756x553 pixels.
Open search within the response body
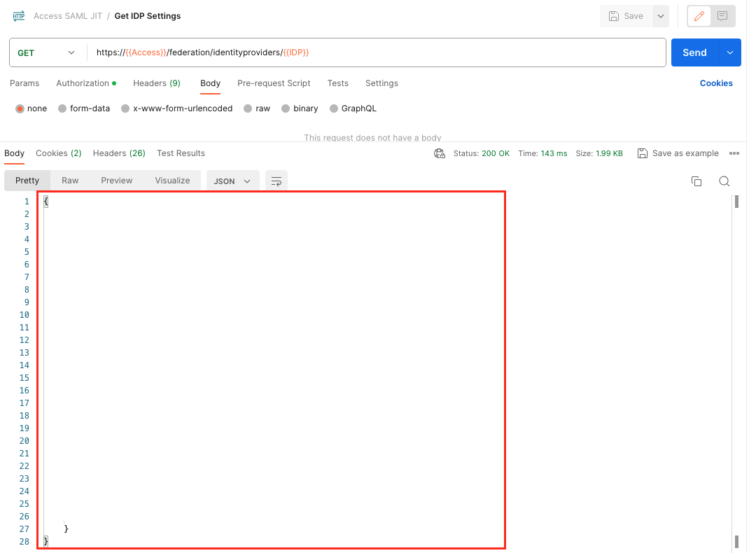tap(724, 181)
